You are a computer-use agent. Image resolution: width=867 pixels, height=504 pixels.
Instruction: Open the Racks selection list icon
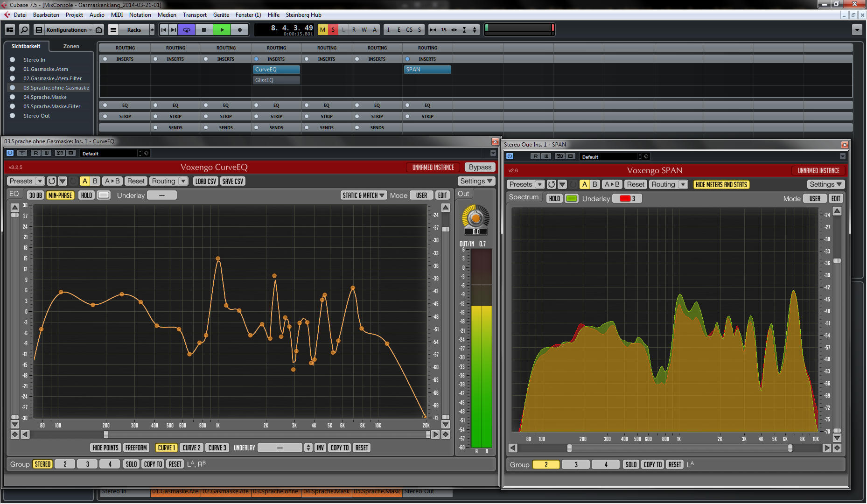coord(113,30)
